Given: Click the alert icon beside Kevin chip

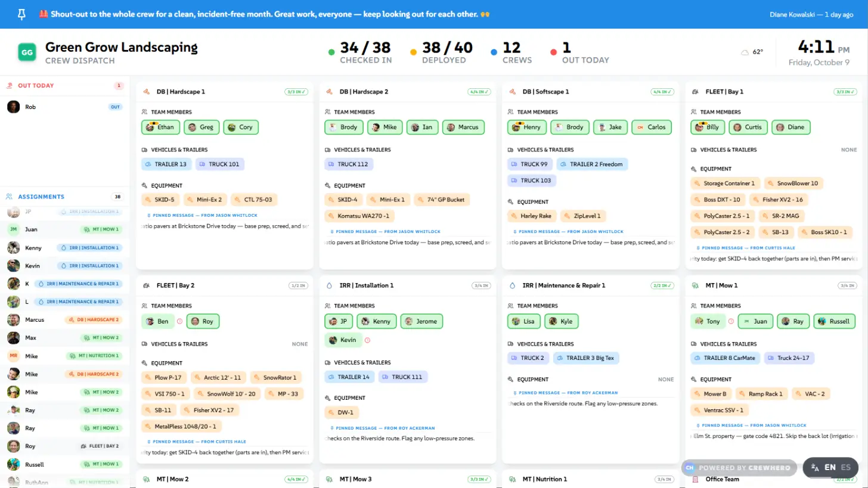Looking at the screenshot, I should 367,340.
